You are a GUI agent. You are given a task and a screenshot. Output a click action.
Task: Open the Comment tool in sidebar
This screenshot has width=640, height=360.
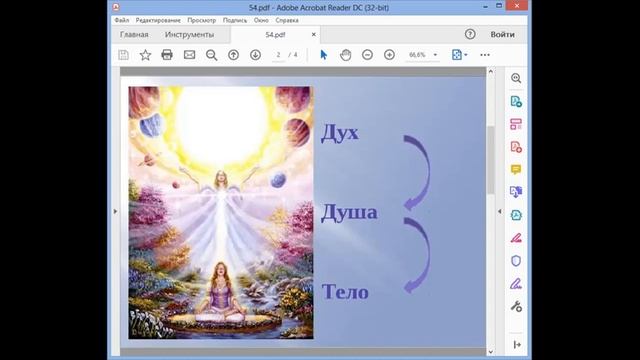(x=516, y=169)
